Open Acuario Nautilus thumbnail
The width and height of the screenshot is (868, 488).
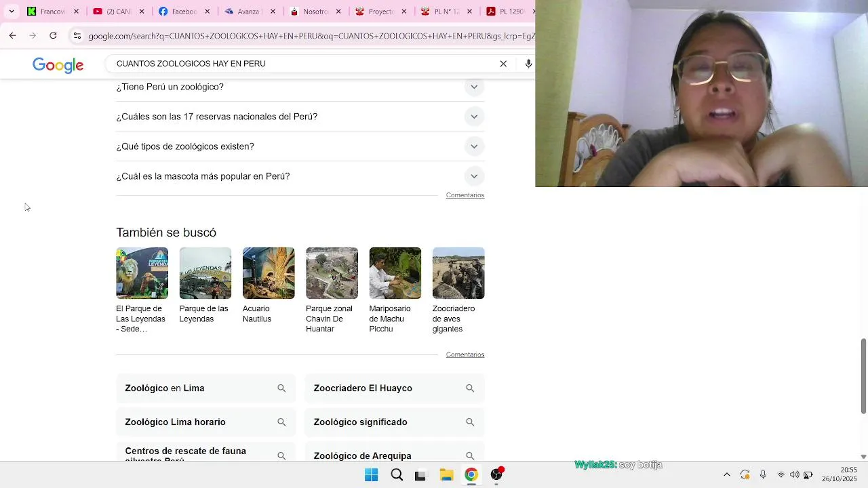(269, 273)
